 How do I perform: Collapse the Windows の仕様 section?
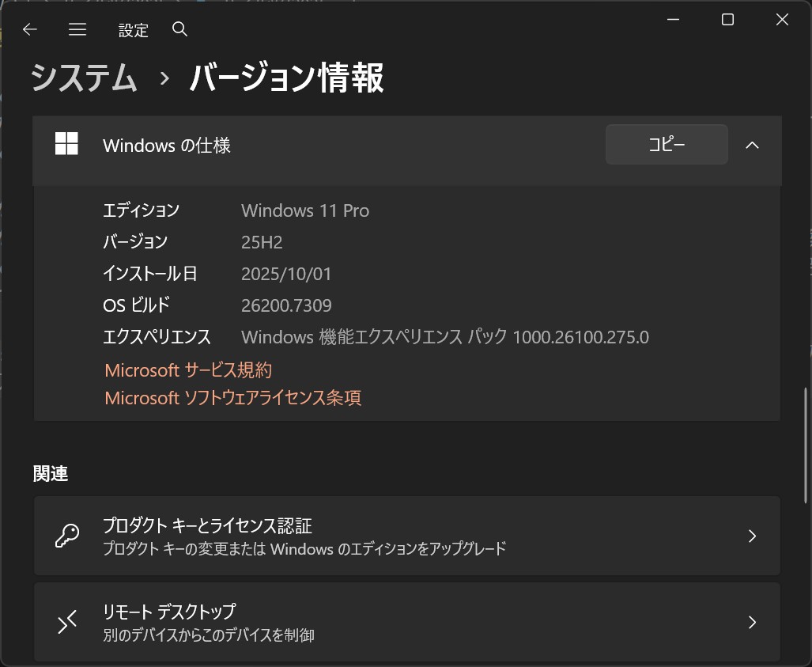752,146
